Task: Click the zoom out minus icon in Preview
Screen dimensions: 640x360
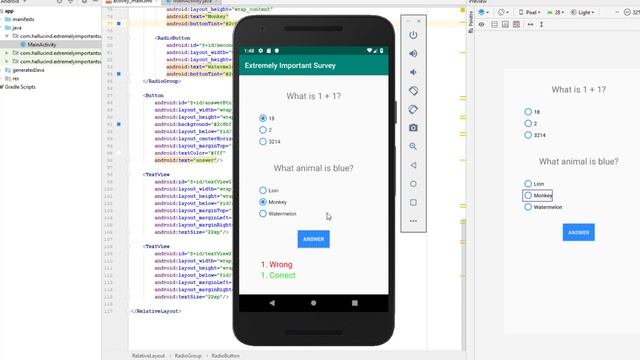Action: coord(627,12)
